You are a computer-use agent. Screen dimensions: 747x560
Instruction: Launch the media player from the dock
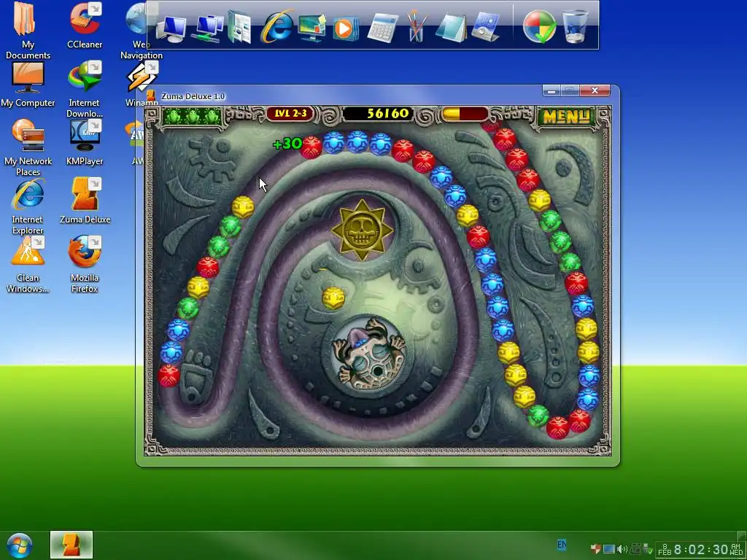pos(345,28)
